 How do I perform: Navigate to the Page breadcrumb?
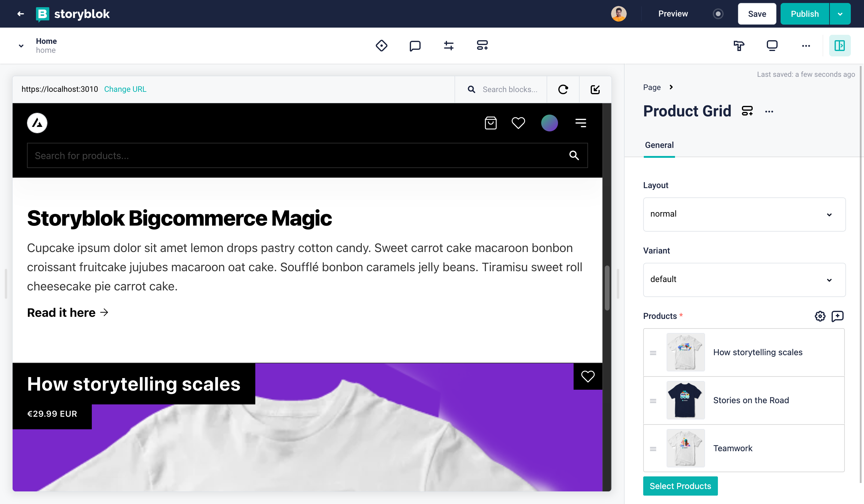651,87
